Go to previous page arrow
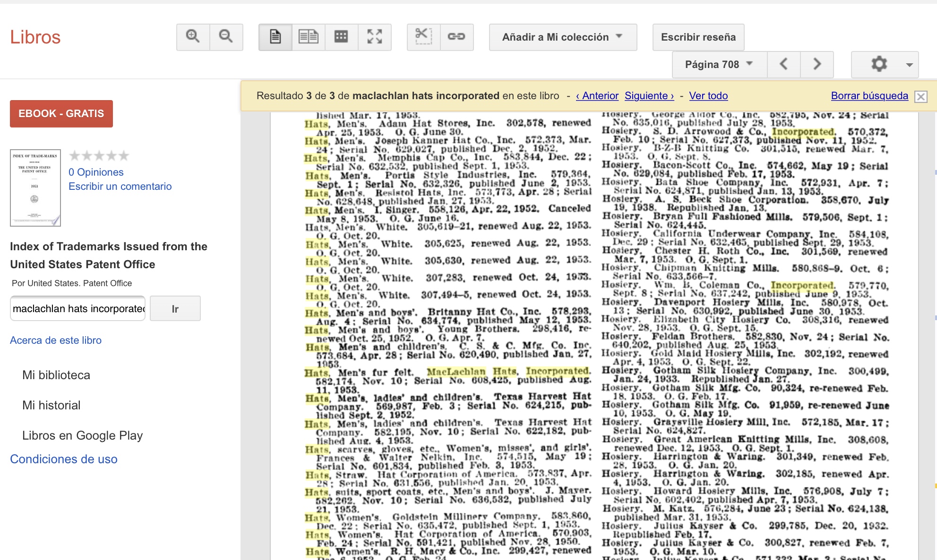Image resolution: width=937 pixels, height=560 pixels. click(783, 64)
